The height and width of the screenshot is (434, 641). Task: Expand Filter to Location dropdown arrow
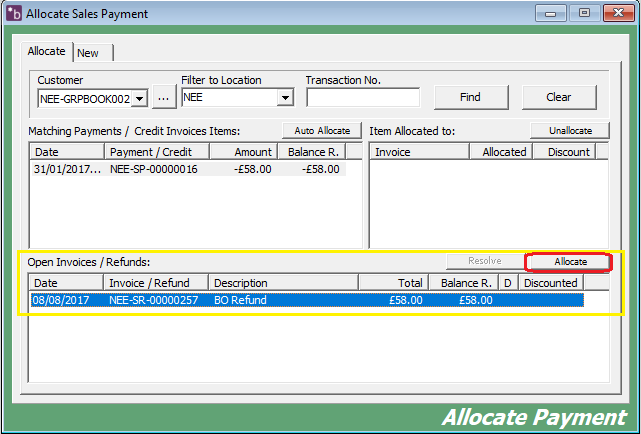285,97
